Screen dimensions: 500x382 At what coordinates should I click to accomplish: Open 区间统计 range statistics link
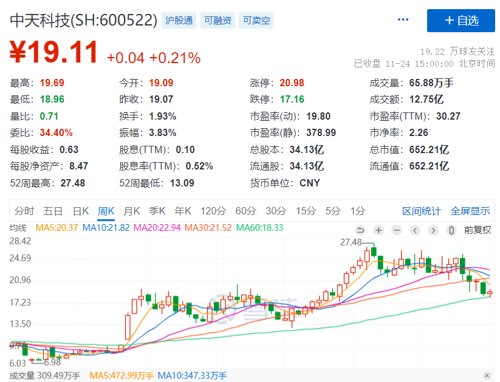point(422,211)
